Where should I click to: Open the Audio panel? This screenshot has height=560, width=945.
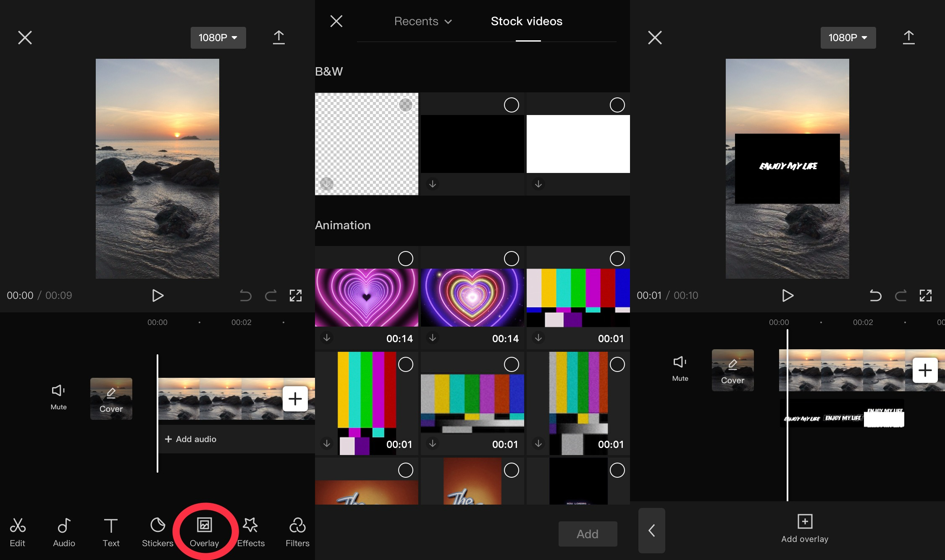(x=64, y=532)
